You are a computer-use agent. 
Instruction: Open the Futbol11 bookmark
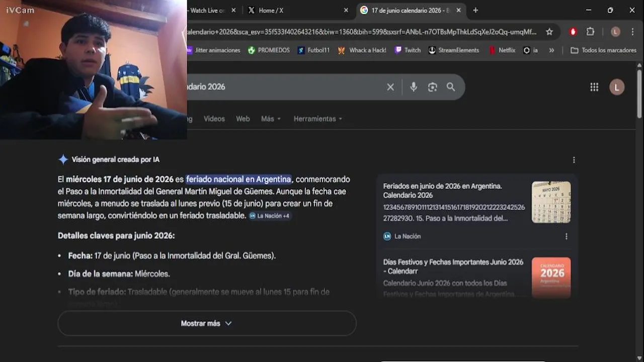(313, 50)
